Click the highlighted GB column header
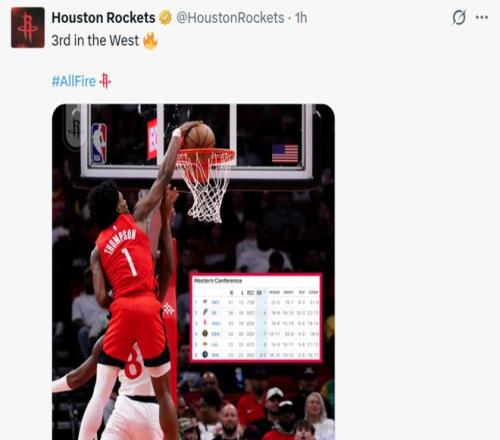Screen dimensions: 500x440 click(259, 293)
